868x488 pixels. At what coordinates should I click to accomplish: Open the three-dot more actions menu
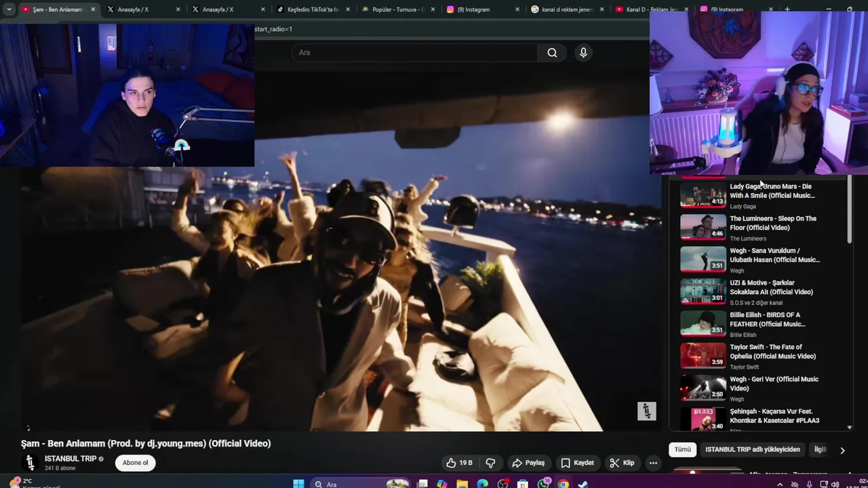pyautogui.click(x=653, y=463)
